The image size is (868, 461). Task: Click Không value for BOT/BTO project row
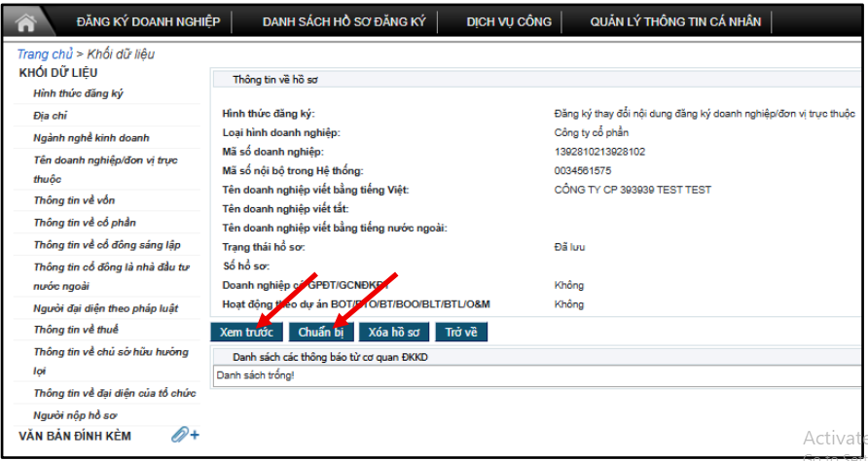click(569, 304)
